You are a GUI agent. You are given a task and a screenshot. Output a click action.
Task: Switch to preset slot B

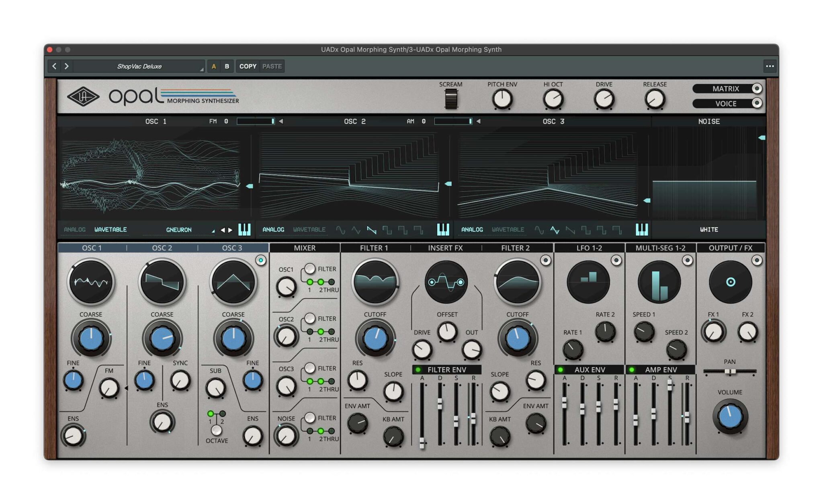tap(227, 66)
